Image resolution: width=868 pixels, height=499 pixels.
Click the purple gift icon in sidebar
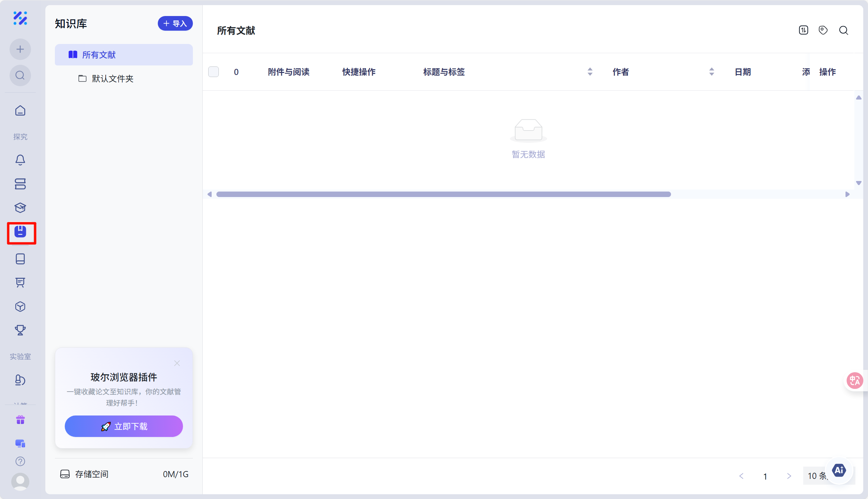point(20,420)
